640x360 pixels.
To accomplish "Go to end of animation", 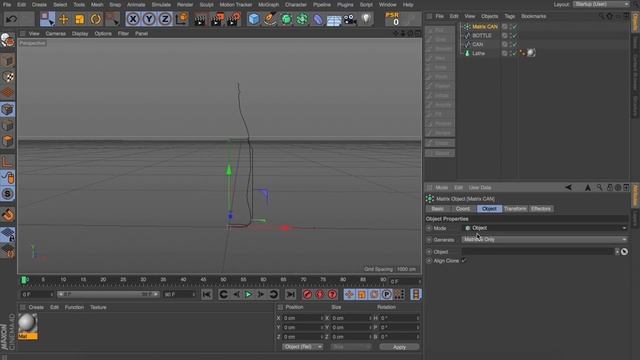I will click(x=291, y=294).
